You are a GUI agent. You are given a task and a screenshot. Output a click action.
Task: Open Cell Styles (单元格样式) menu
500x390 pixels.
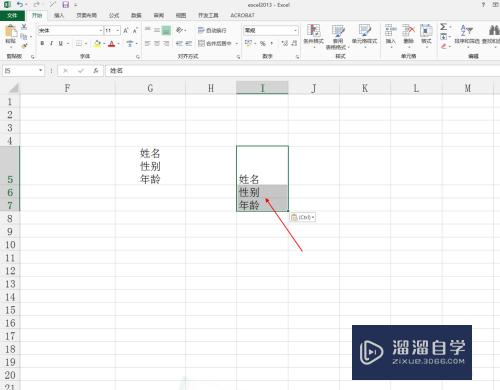pos(364,35)
